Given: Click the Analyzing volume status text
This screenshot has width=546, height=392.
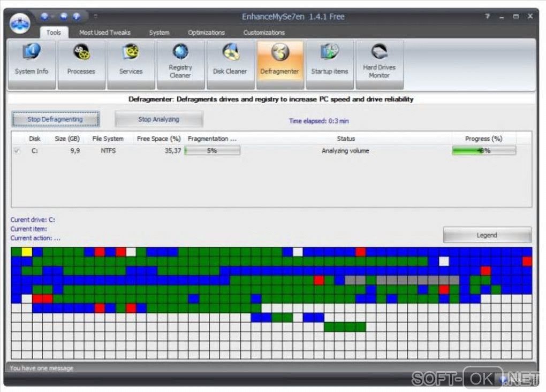Looking at the screenshot, I should tap(345, 151).
